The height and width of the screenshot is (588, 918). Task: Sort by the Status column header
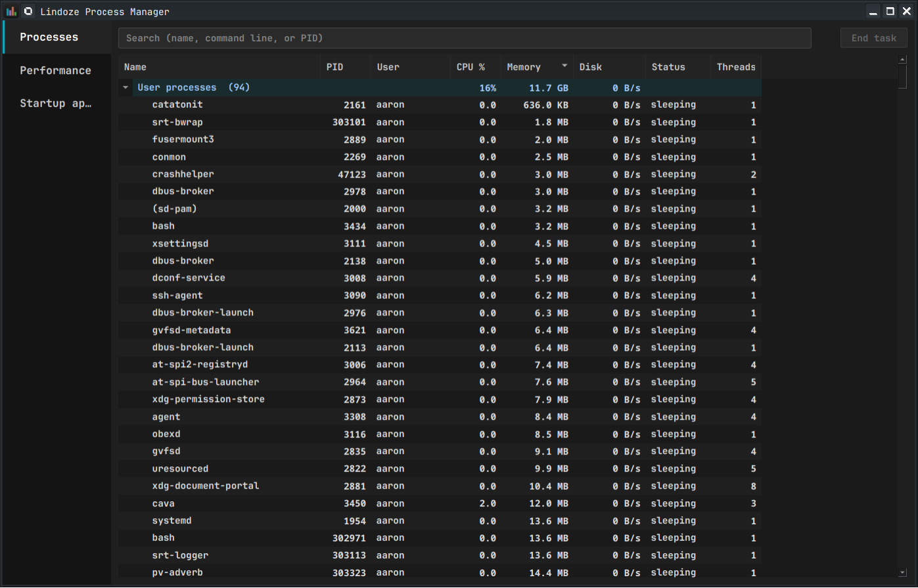pos(678,67)
